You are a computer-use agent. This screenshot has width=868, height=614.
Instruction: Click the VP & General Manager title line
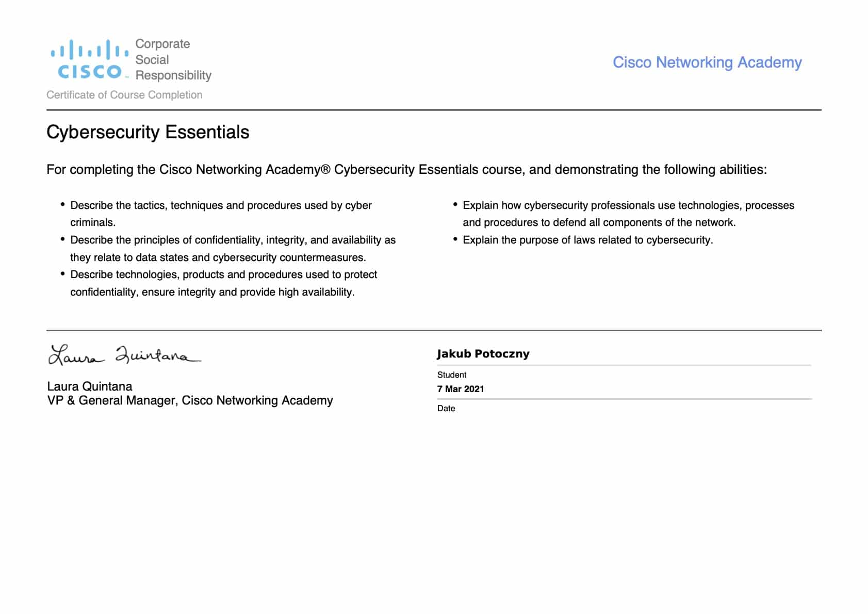click(190, 400)
